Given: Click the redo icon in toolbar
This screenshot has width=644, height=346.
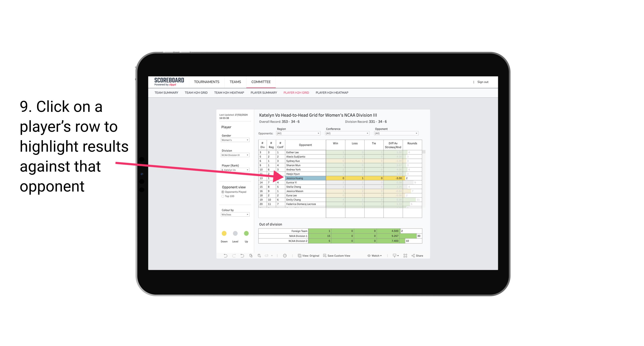Looking at the screenshot, I should [232, 256].
